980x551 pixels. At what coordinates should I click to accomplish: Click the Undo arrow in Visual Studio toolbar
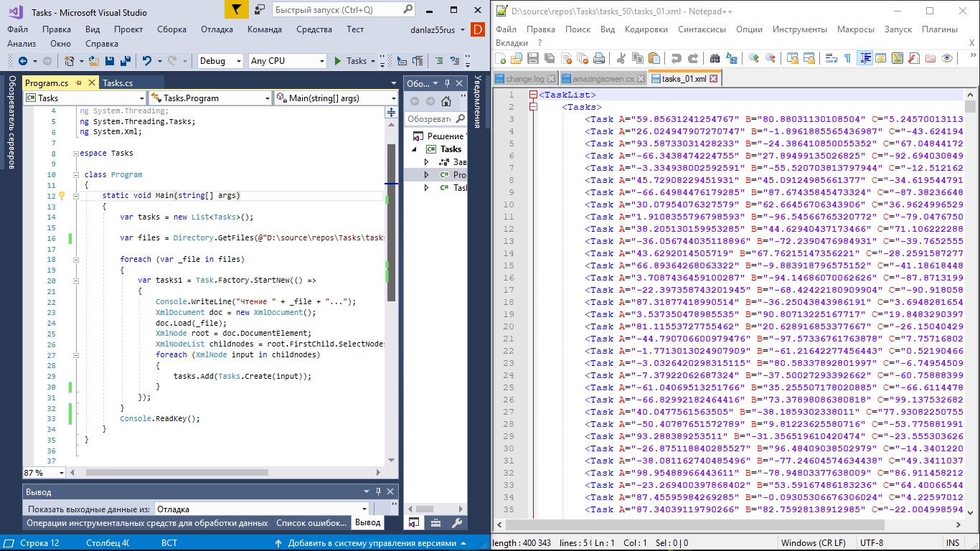tap(147, 61)
